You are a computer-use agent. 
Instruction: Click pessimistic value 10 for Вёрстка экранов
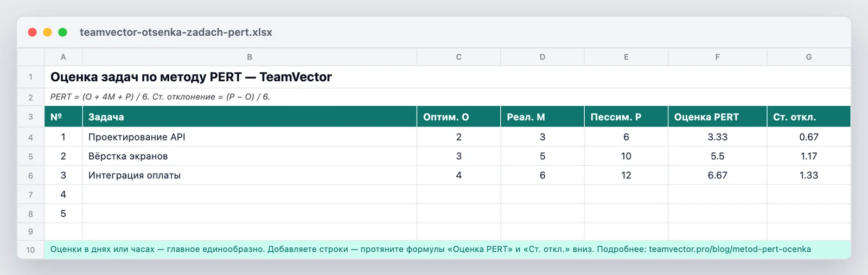(626, 156)
